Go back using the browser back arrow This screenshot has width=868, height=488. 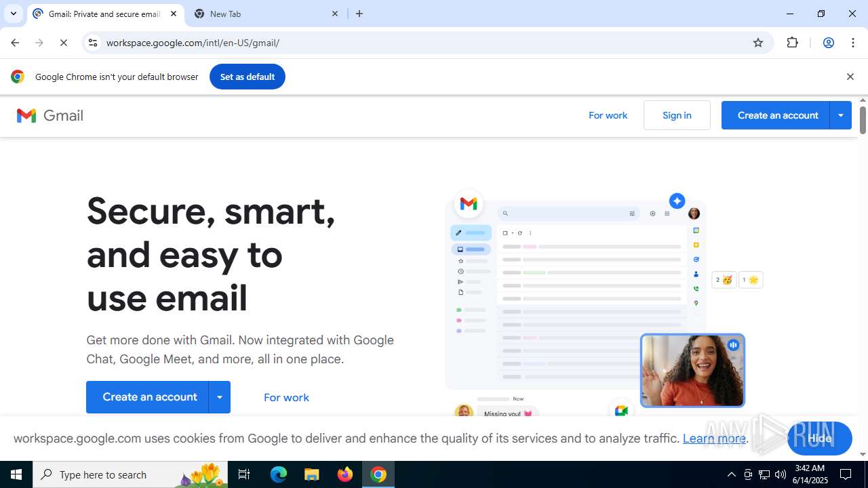point(15,43)
